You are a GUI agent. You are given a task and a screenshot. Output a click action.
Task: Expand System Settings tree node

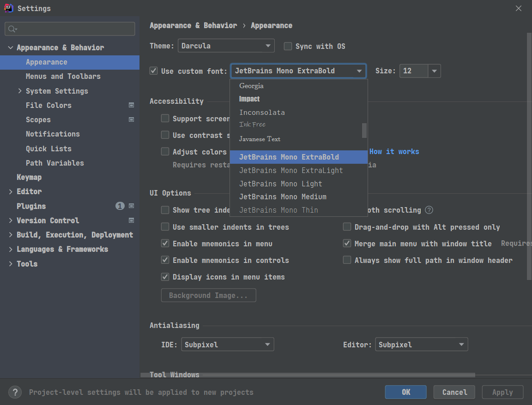click(x=20, y=91)
